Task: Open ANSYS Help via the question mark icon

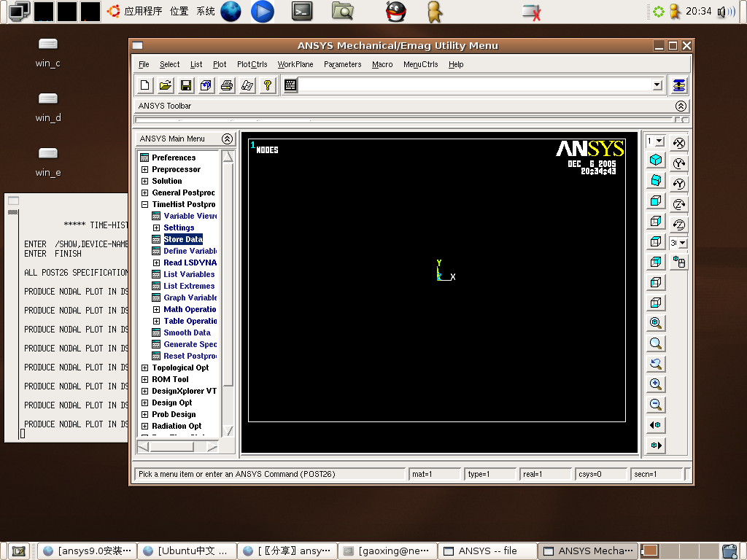Action: point(268,85)
